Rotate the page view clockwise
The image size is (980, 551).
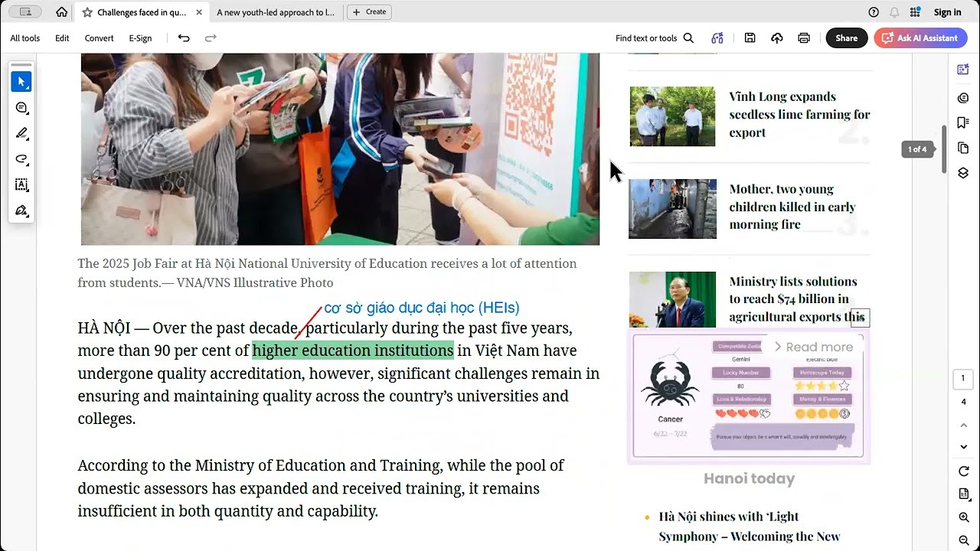964,471
